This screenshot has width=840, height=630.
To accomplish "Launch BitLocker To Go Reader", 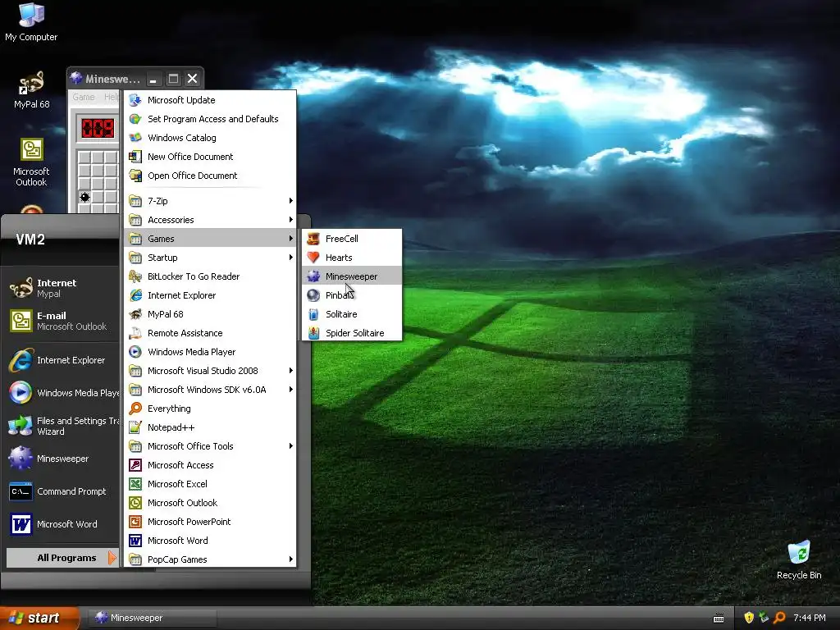I will (x=210, y=276).
